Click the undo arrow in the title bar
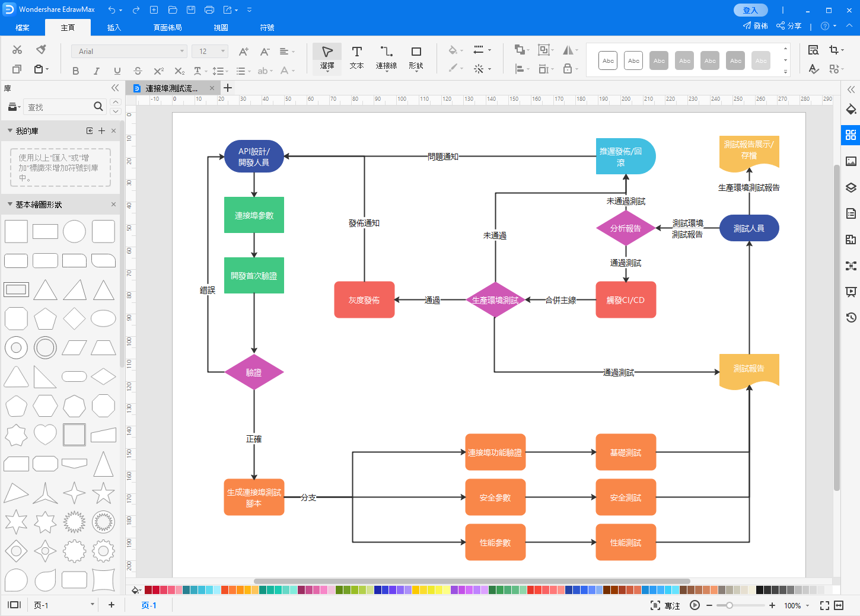Viewport: 860px width, 616px height. pos(112,10)
